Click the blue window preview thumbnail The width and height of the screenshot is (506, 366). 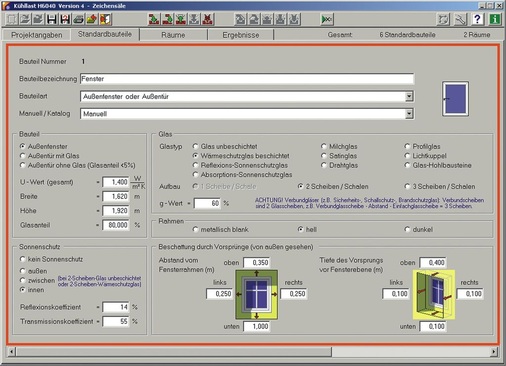(x=455, y=99)
